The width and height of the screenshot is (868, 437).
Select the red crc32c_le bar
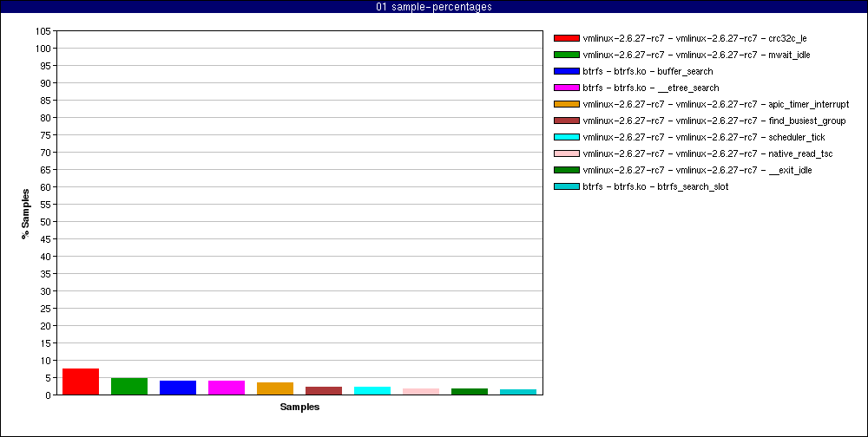coord(81,382)
